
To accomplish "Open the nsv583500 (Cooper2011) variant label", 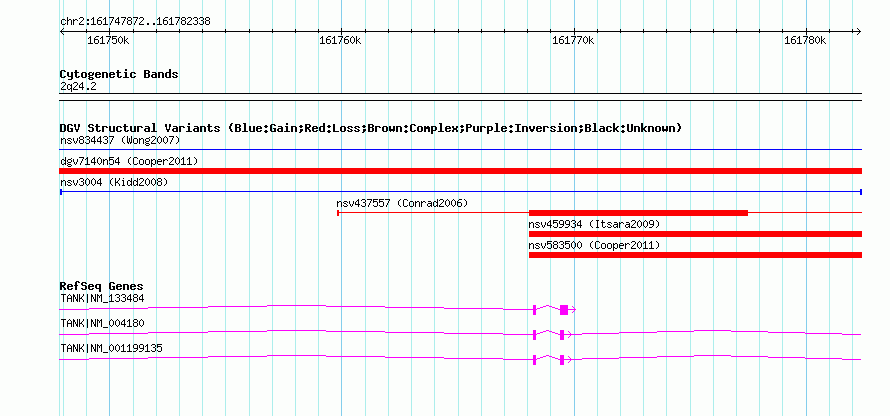I will pos(594,245).
